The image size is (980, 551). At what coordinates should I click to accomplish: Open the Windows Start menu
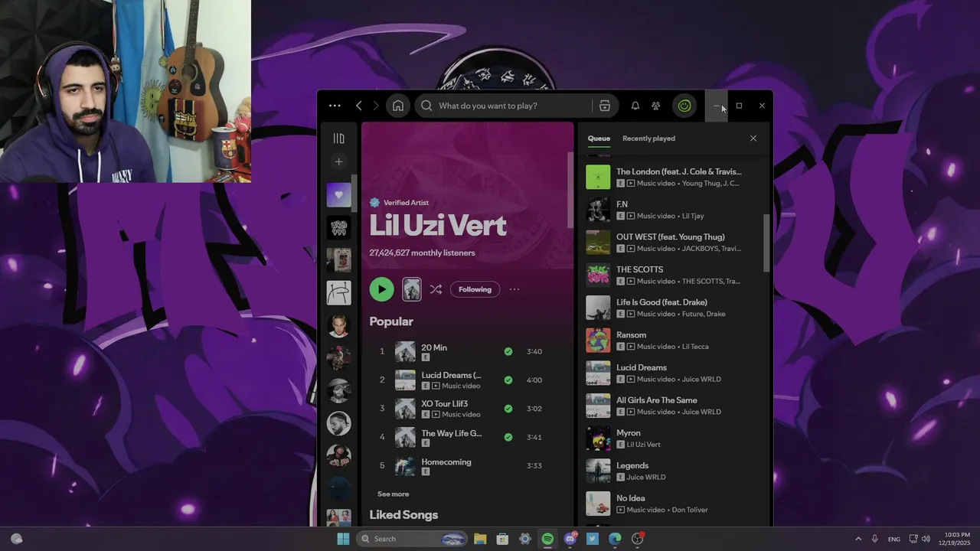coord(343,539)
